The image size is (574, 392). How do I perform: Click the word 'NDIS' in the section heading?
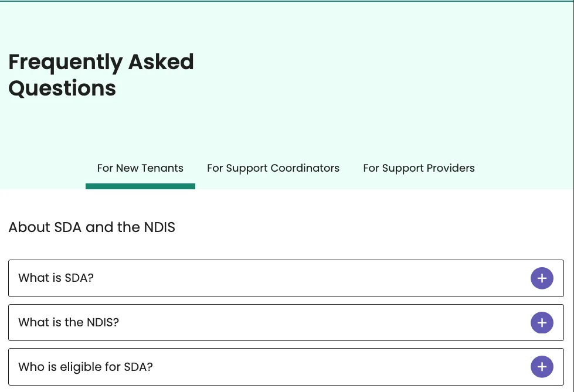159,227
